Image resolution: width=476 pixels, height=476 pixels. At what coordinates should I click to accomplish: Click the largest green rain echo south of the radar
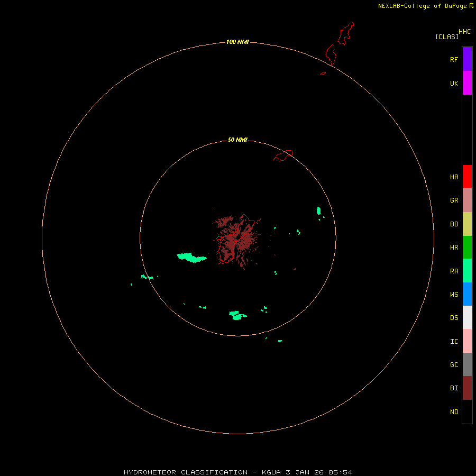(237, 315)
